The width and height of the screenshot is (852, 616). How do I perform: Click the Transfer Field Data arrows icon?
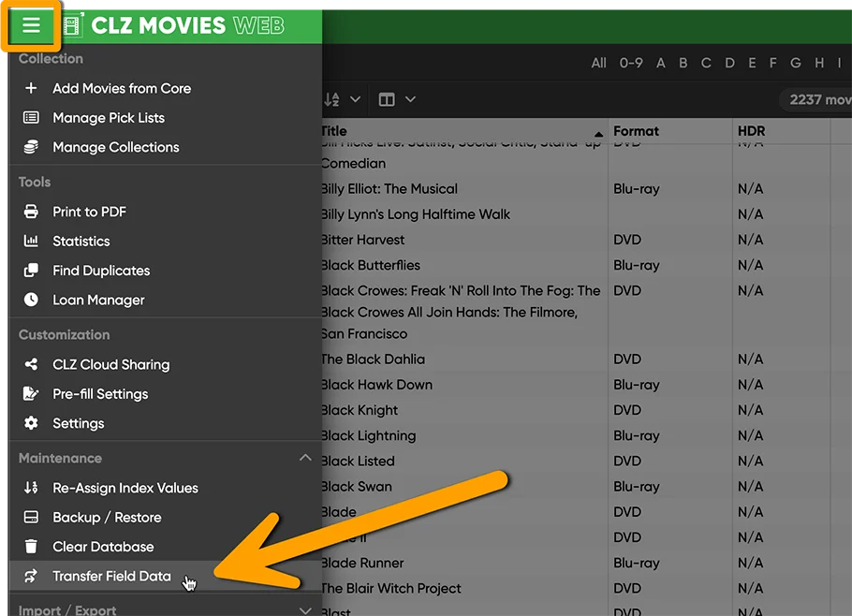click(x=31, y=575)
